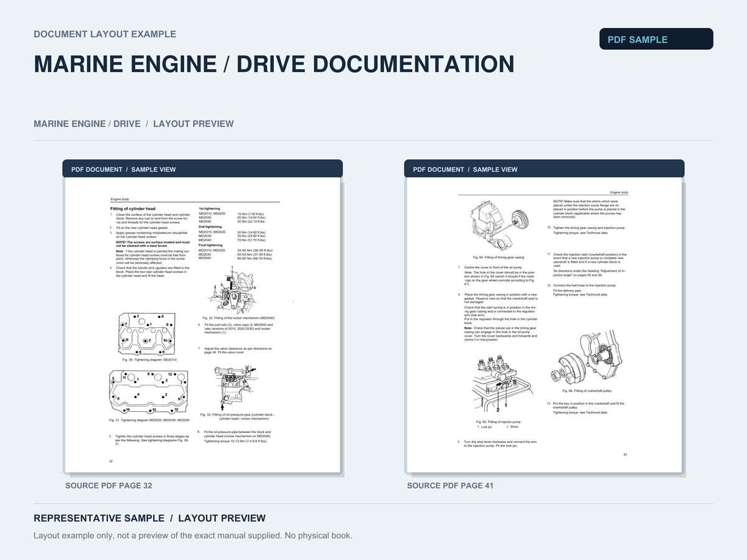This screenshot has width=747, height=560.
Task: Open the left PDF page 32 thumbnail
Action: pyautogui.click(x=203, y=325)
